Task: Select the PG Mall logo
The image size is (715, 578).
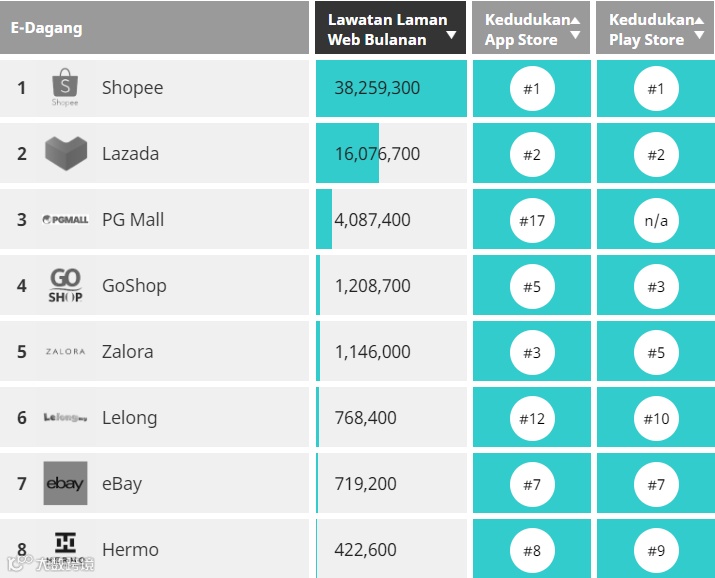Action: click(65, 220)
